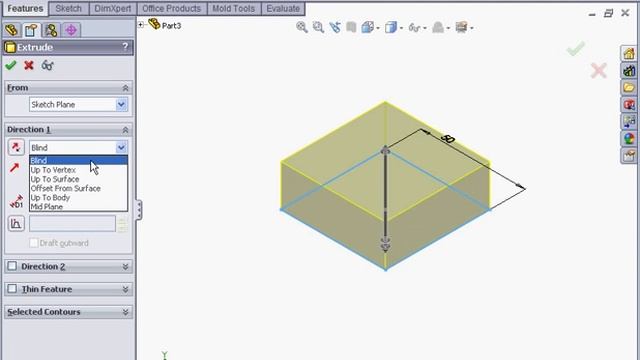Choose Up To Vertex option

point(78,170)
